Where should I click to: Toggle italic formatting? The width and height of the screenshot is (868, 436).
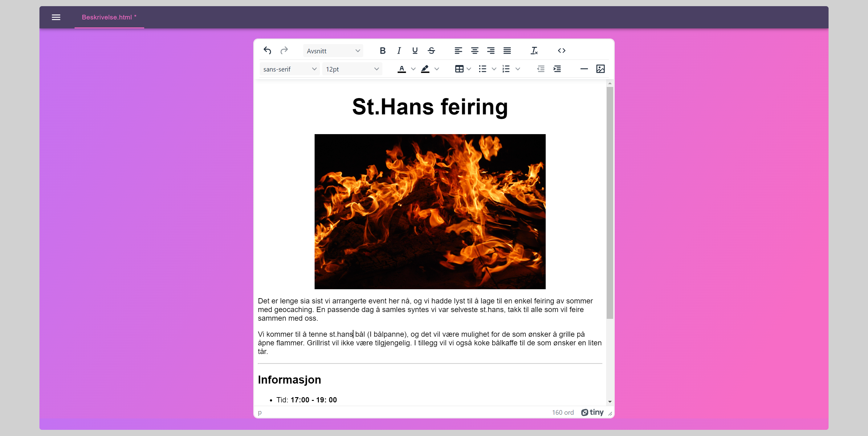[399, 51]
